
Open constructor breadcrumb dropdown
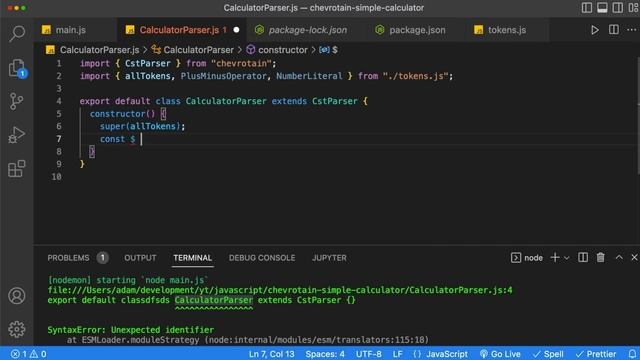[277, 50]
